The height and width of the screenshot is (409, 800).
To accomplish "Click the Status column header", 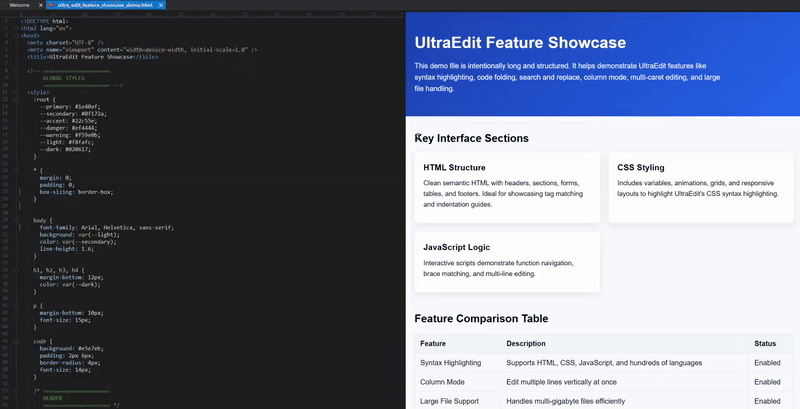I will [x=765, y=344].
